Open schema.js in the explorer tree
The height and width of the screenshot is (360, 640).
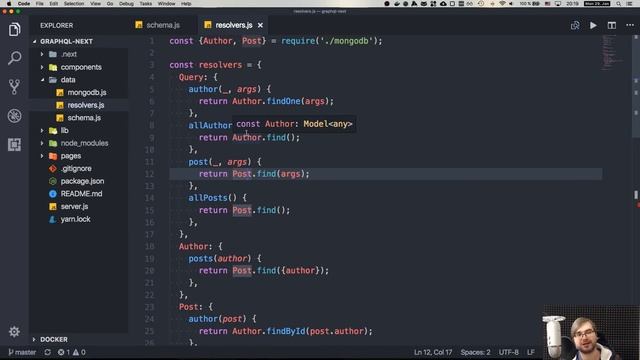click(84, 118)
